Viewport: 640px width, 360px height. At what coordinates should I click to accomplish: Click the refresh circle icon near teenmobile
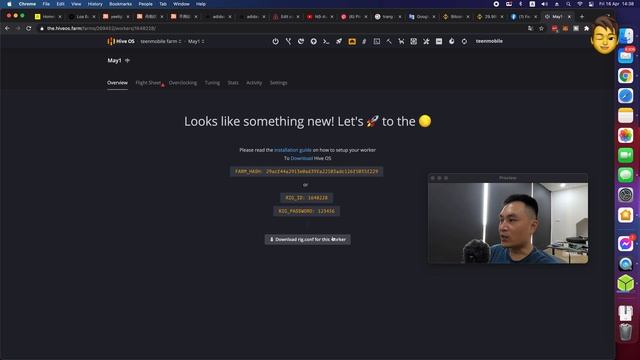[x=464, y=41]
